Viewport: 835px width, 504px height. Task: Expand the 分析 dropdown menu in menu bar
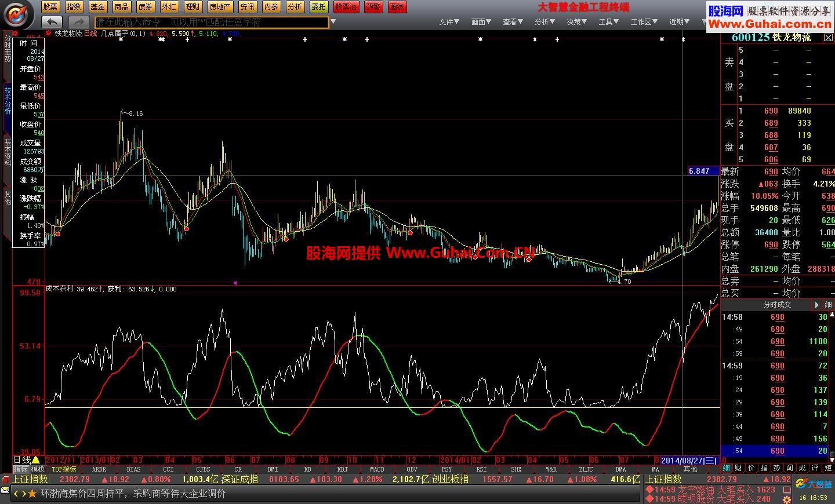(x=544, y=22)
